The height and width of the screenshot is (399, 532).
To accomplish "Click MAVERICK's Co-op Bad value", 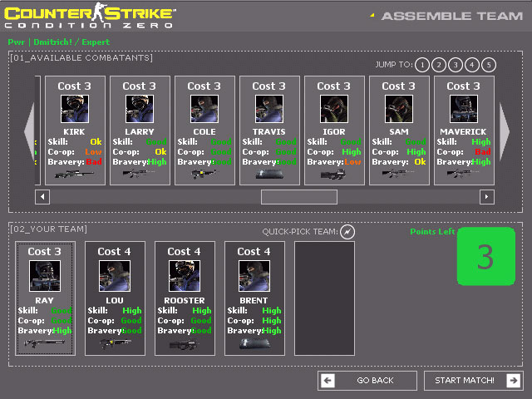I will coord(482,151).
